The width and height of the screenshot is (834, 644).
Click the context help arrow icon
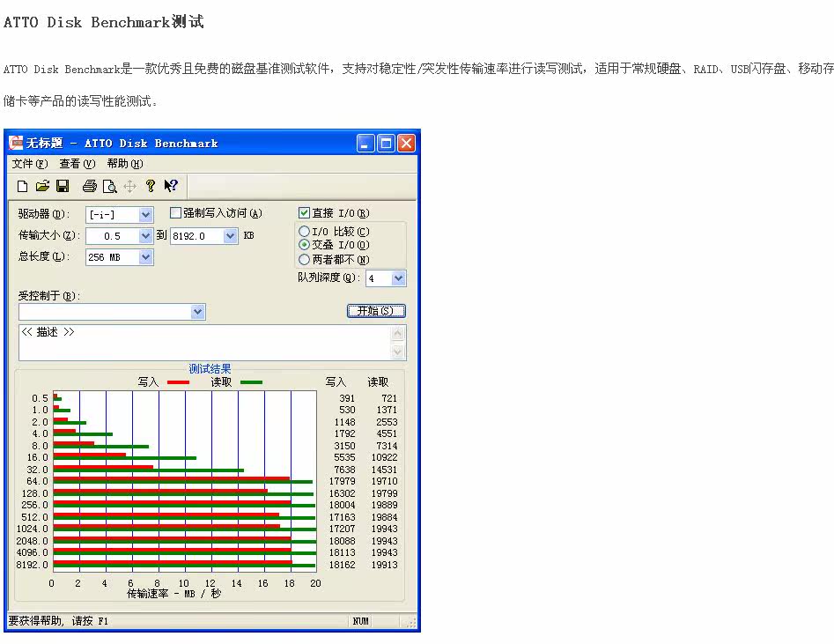click(171, 186)
